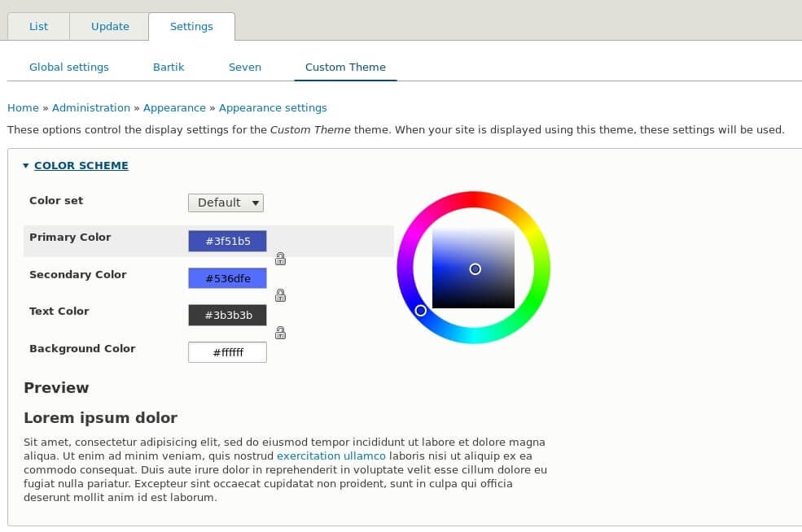Image resolution: width=802 pixels, height=532 pixels.
Task: Select the Bartik theme settings tab
Action: 169,67
